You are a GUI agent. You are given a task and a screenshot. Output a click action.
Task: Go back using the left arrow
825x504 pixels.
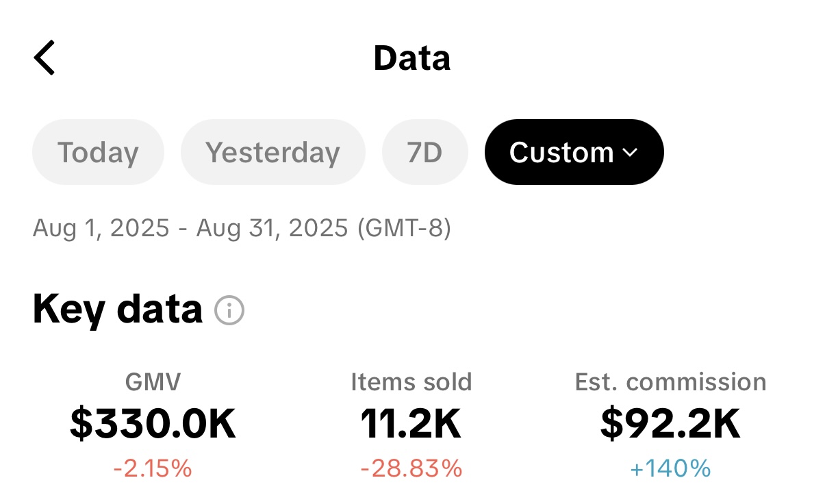coord(45,58)
